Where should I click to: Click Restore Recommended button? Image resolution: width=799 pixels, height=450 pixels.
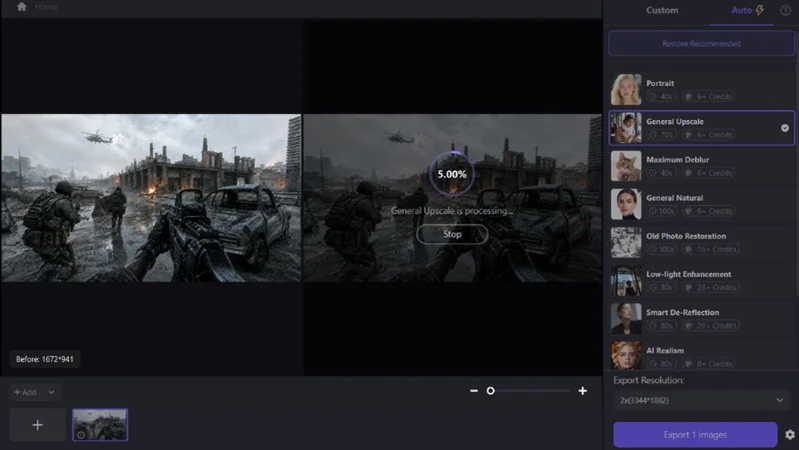pos(701,44)
